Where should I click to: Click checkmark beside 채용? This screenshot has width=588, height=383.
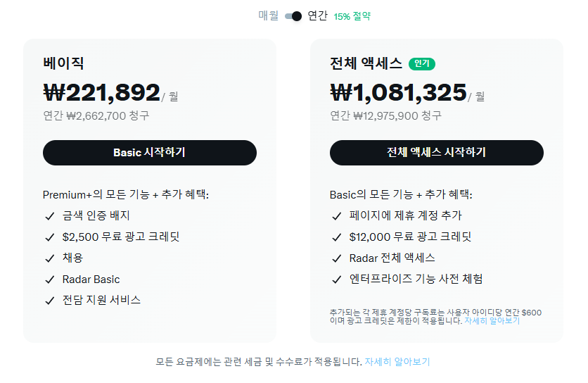[49, 258]
